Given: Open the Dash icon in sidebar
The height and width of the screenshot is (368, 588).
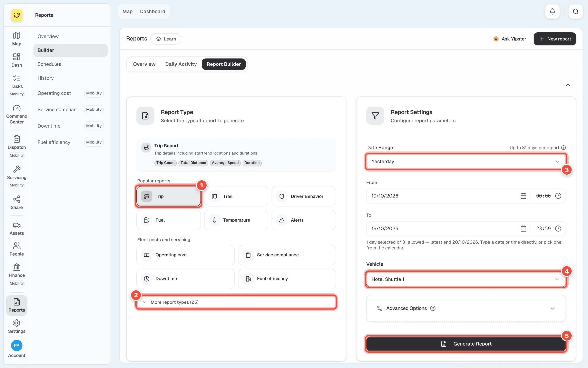Looking at the screenshot, I should click(x=17, y=60).
